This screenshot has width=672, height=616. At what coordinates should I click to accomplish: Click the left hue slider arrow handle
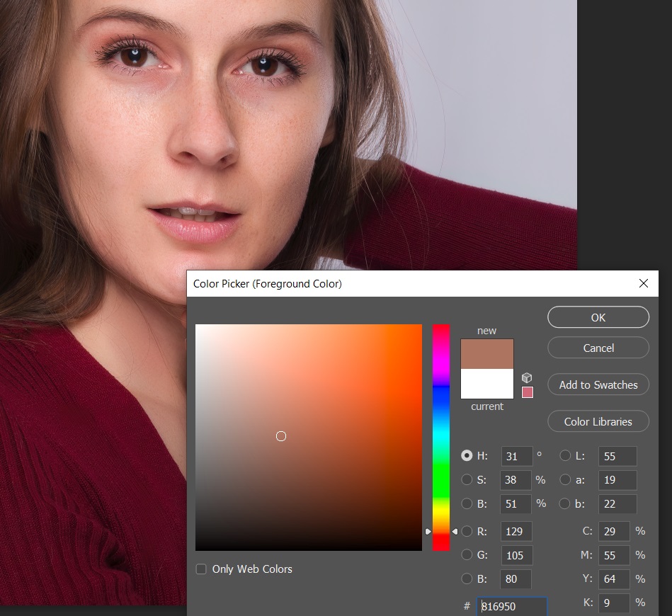click(428, 531)
